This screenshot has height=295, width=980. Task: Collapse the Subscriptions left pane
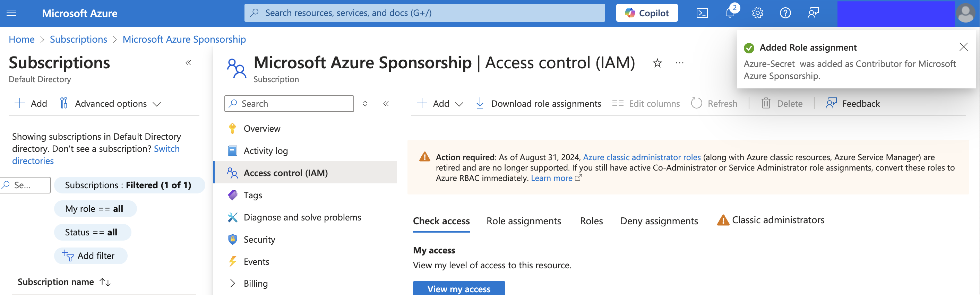tap(188, 63)
